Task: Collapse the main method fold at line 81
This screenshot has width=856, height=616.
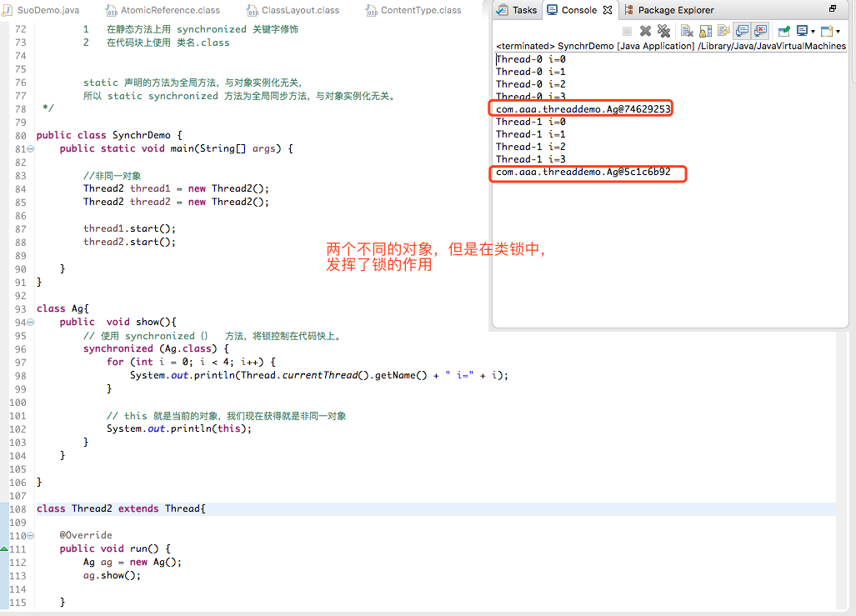Action: pyautogui.click(x=31, y=148)
